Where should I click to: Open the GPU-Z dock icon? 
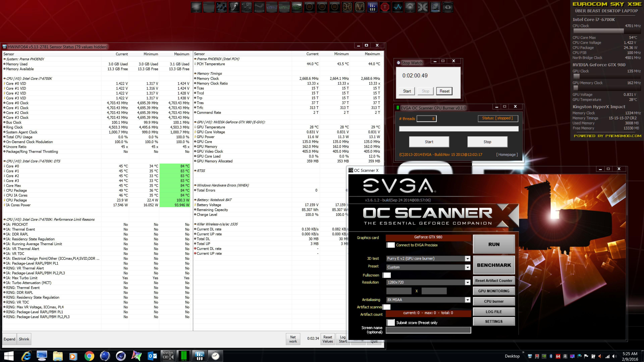(284, 7)
